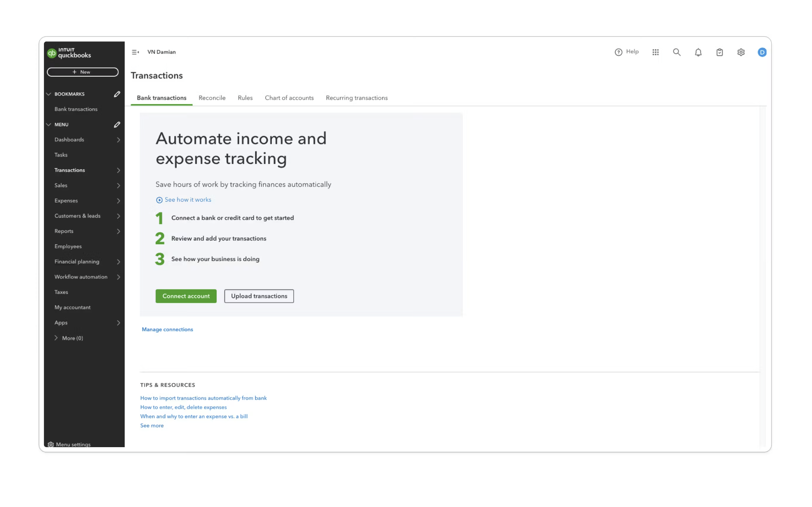
Task: Click the New button
Action: (x=83, y=72)
